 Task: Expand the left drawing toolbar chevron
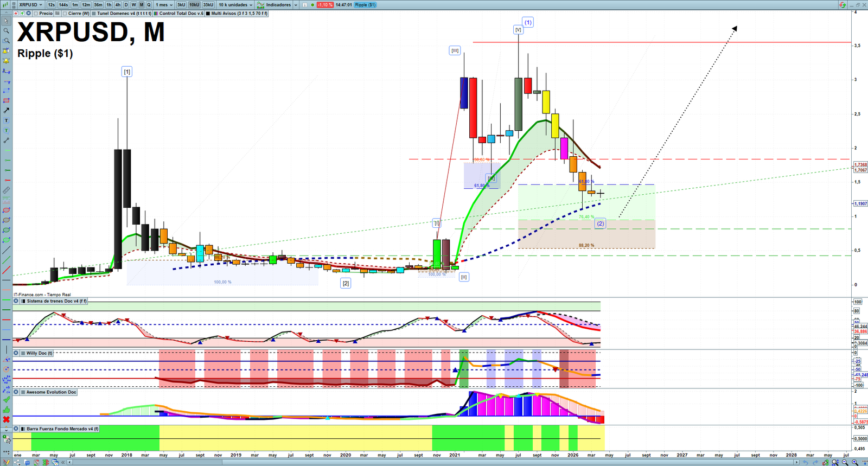pos(6,430)
